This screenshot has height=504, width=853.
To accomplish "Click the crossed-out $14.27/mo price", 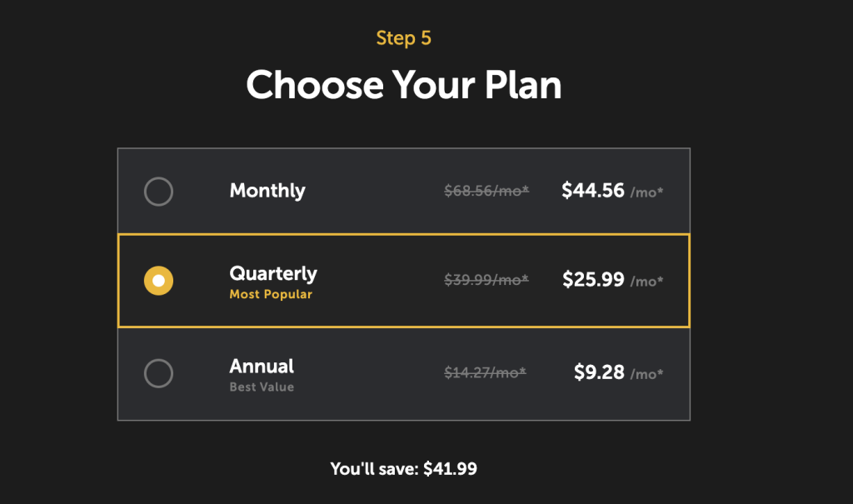I will pyautogui.click(x=486, y=373).
